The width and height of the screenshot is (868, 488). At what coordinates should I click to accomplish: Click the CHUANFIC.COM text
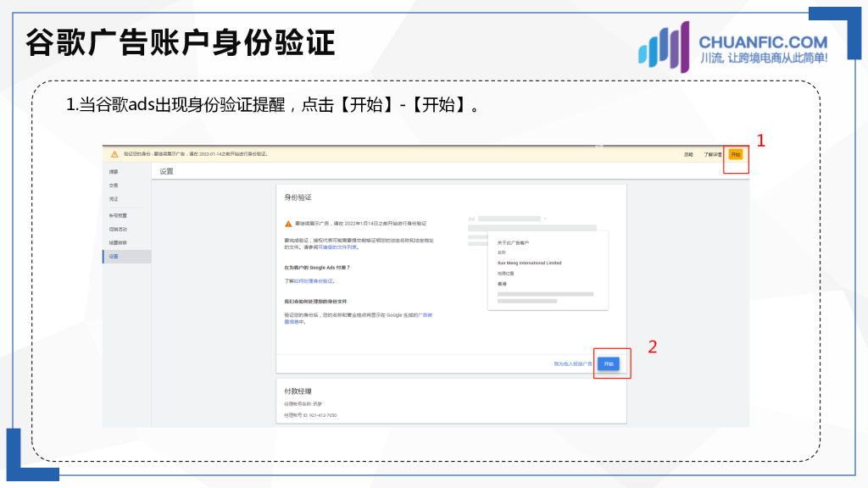(763, 42)
